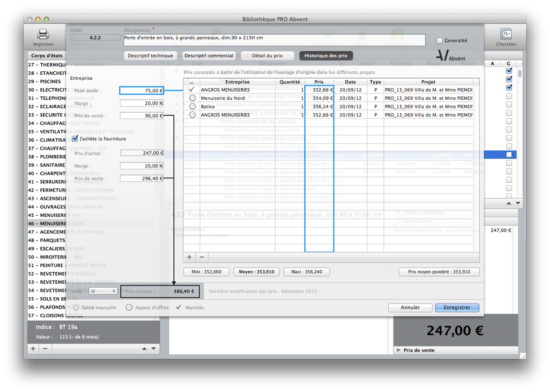550x392 pixels.
Task: Click down arrow under Corps d'états list
Action: tap(154, 349)
